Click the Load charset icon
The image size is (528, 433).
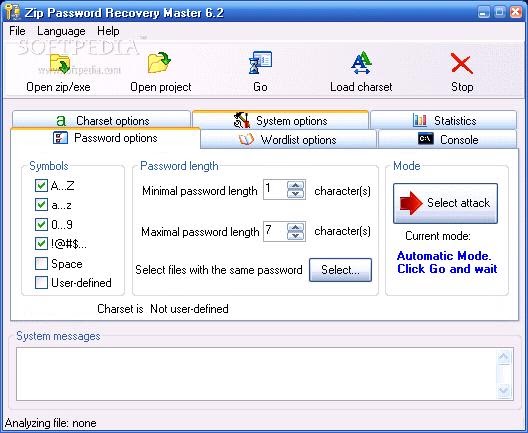361,63
